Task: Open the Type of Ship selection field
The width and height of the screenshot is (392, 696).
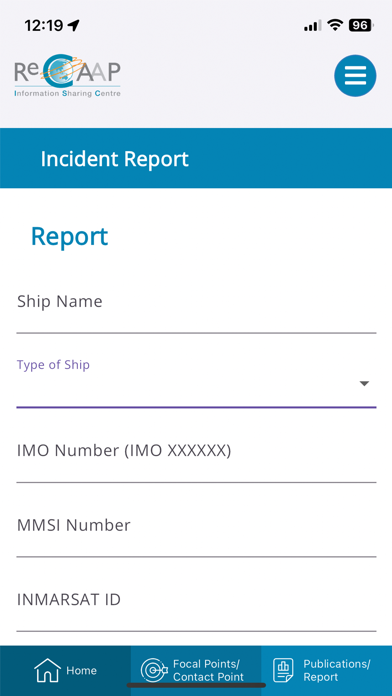Action: click(x=196, y=383)
